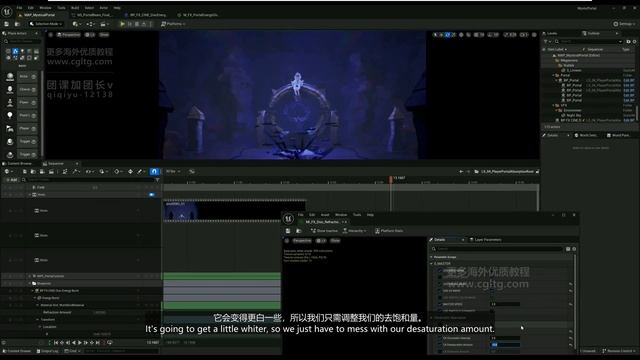Collapse the Blueprints folder track in Sequencer
This screenshot has height=360, width=640.
tap(30, 283)
